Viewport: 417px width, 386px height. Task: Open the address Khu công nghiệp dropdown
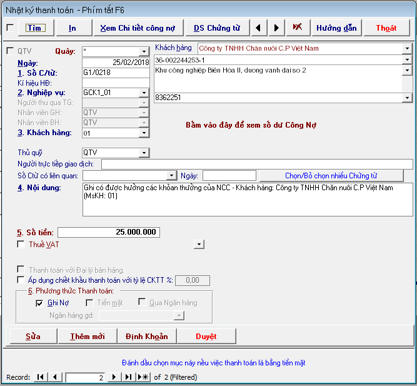tap(407, 70)
